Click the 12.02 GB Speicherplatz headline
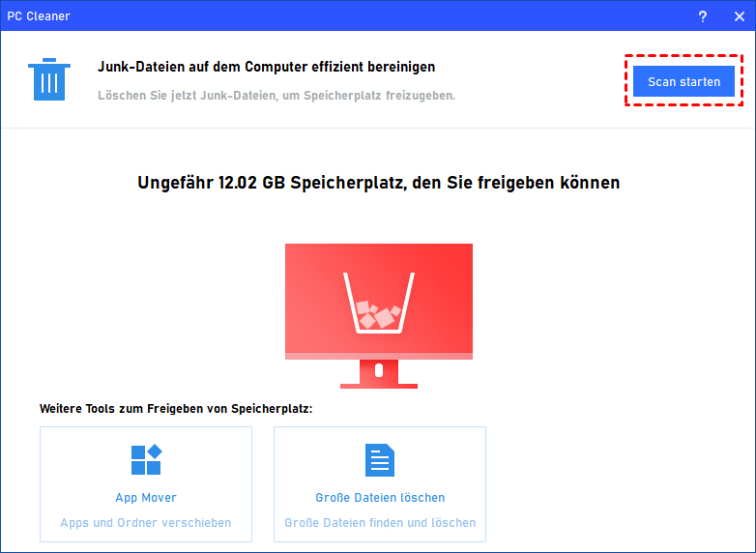The width and height of the screenshot is (756, 553). (378, 182)
